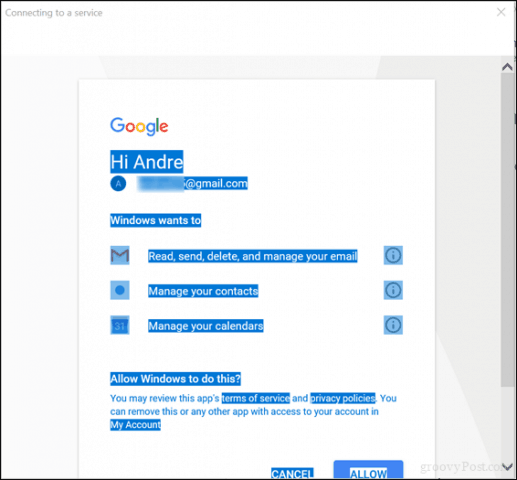Click the Hi Andre heading
The width and height of the screenshot is (517, 480).
(147, 162)
